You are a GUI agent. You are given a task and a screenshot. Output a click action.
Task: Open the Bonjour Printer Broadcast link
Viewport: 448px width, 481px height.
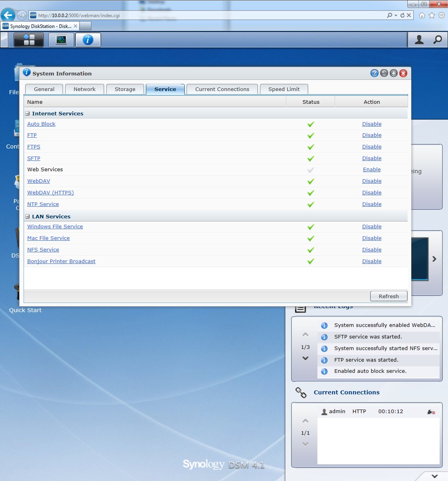click(61, 261)
